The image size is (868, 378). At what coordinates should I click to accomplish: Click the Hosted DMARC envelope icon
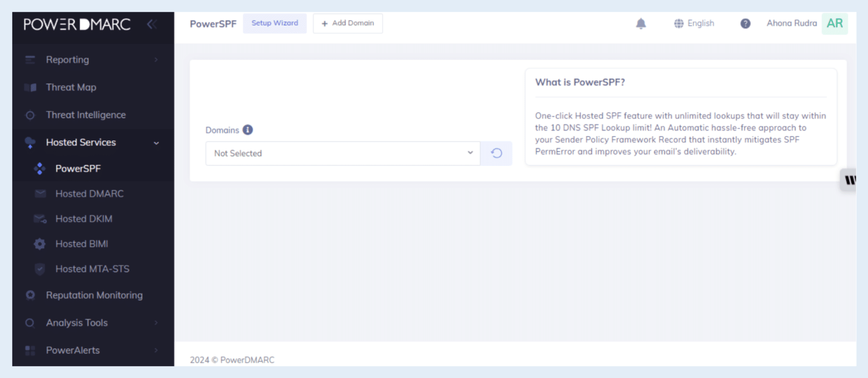click(x=40, y=194)
